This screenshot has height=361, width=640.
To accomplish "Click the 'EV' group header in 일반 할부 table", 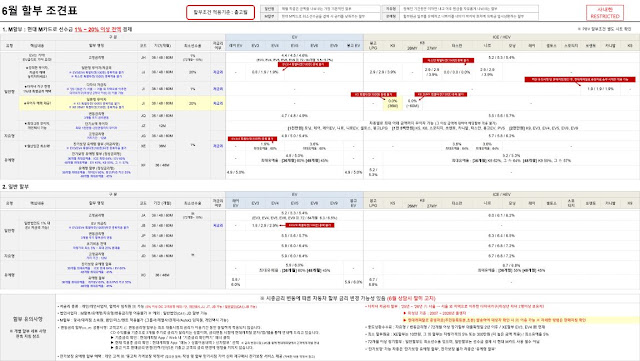I will pyautogui.click(x=294, y=194).
